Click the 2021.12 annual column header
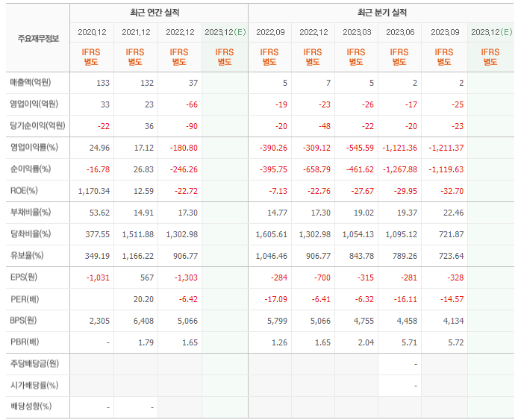The width and height of the screenshot is (521, 420). (136, 32)
